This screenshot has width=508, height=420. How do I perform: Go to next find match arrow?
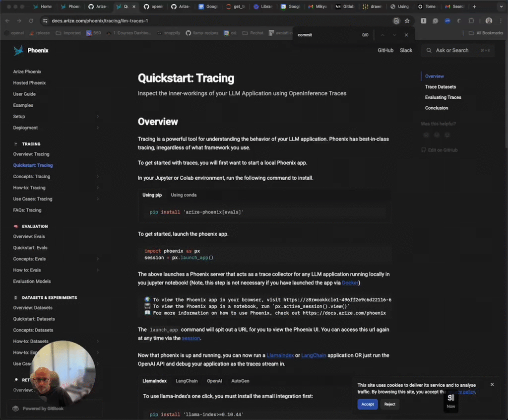(x=394, y=35)
